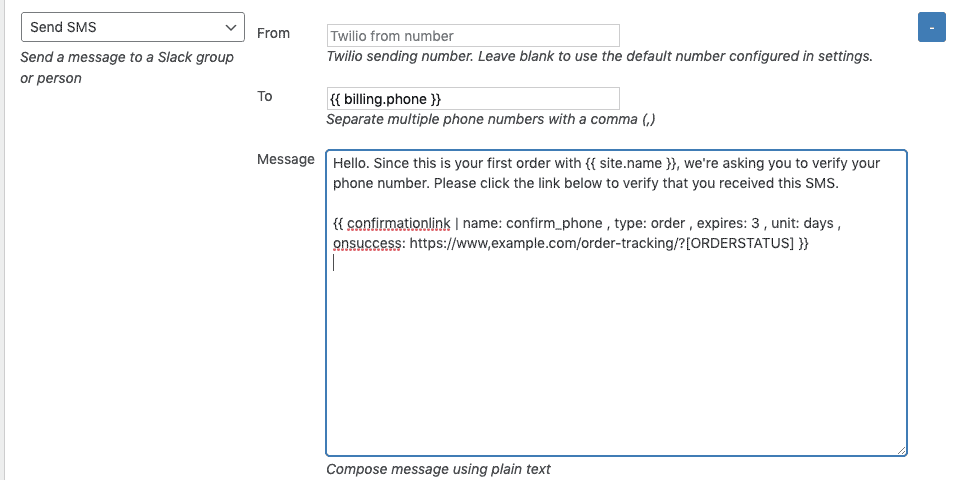Grab the message textarea resize handle
This screenshot has width=957, height=480.
[901, 450]
